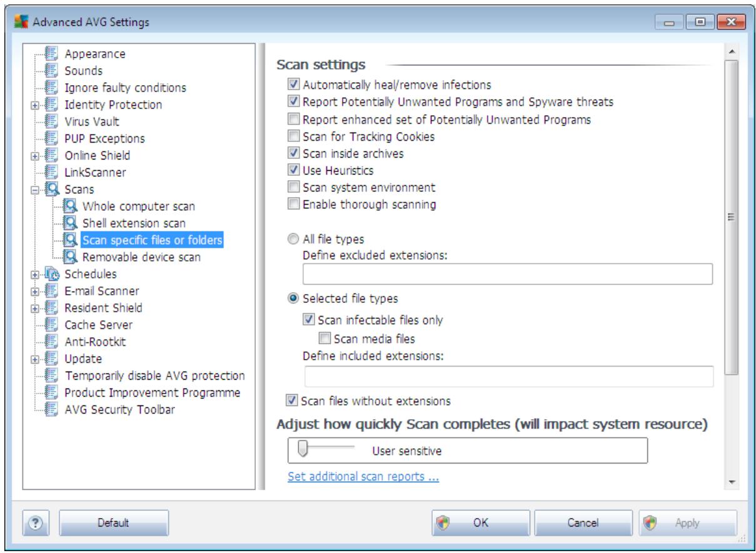Enable Scan for Tracking Cookies
Screen dimensions: 756x553
293,136
